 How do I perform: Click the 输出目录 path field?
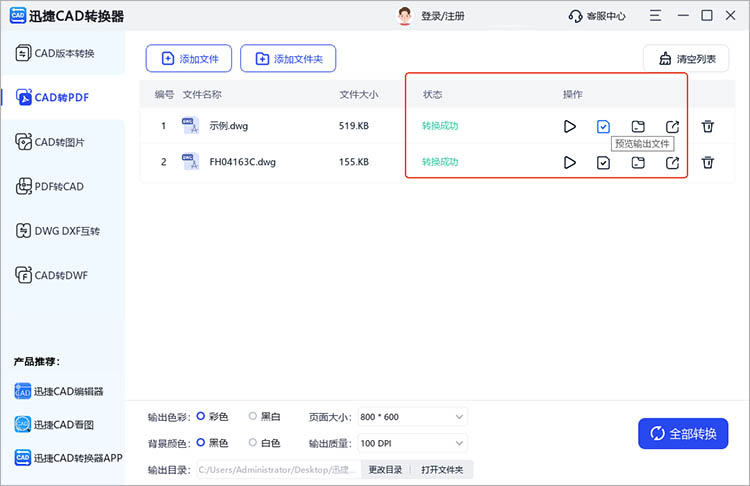pyautogui.click(x=278, y=470)
